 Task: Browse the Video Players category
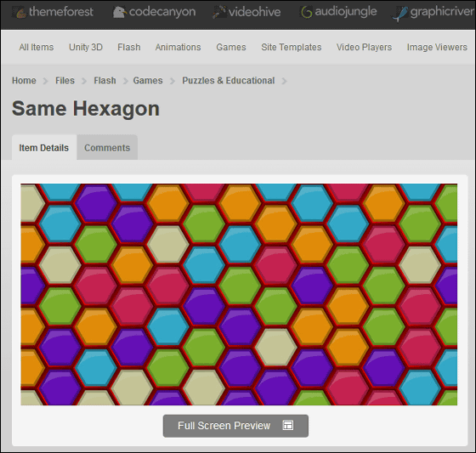(364, 48)
